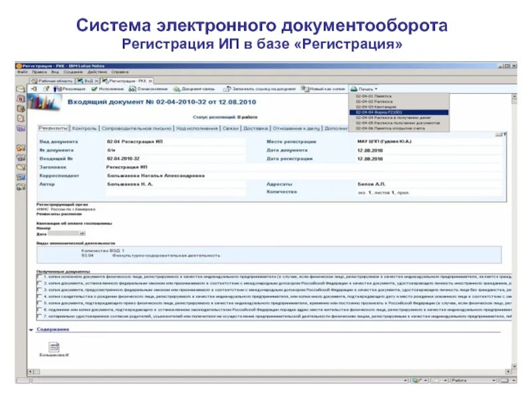The width and height of the screenshot is (532, 399).
Task: Open the Печать dropdown button
Action: pyautogui.click(x=364, y=89)
